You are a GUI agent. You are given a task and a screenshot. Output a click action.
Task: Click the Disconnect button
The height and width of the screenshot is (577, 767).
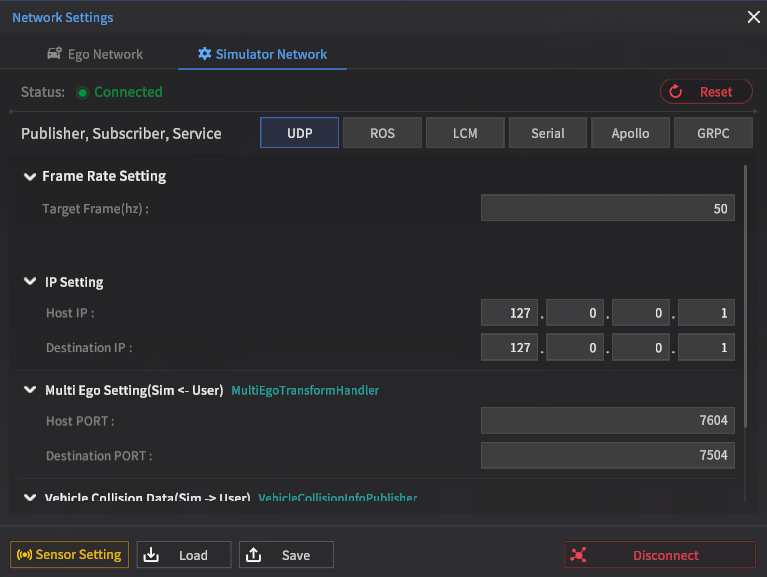[660, 555]
